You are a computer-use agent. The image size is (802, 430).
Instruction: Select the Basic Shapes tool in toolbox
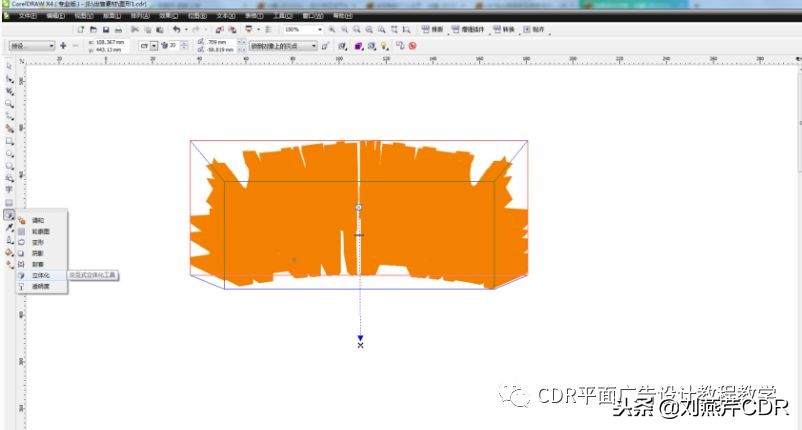tap(9, 178)
